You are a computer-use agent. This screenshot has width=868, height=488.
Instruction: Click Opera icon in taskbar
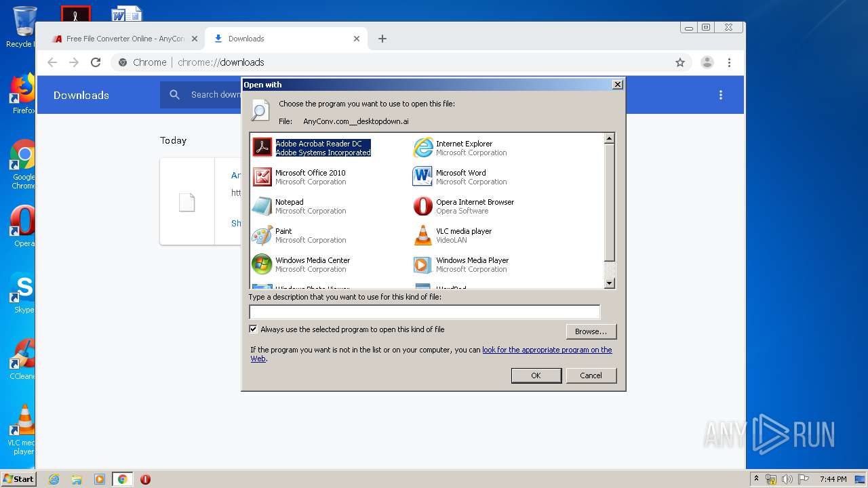click(145, 479)
